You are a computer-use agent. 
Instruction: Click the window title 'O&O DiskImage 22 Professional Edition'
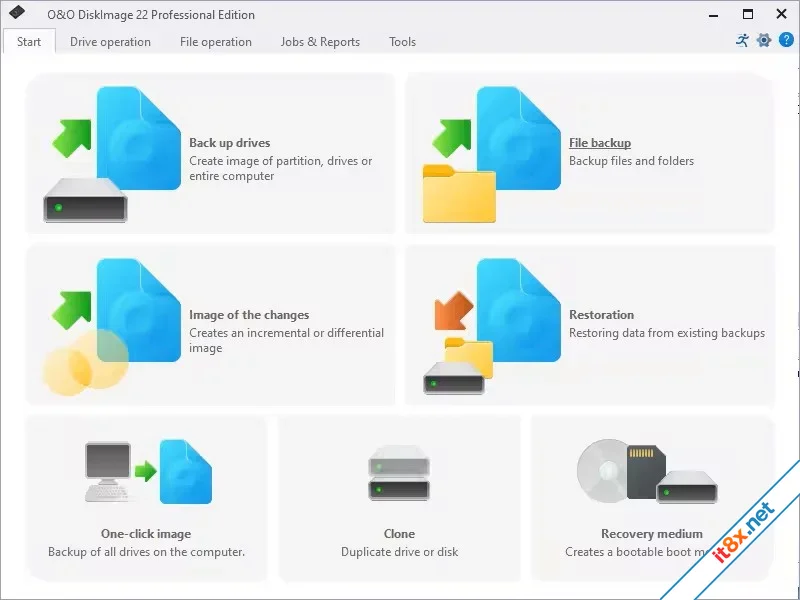(151, 15)
